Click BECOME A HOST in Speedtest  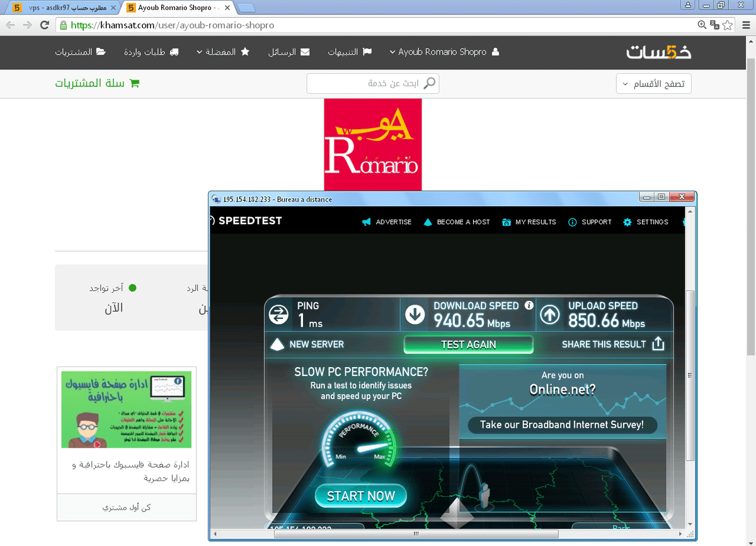[x=457, y=222]
